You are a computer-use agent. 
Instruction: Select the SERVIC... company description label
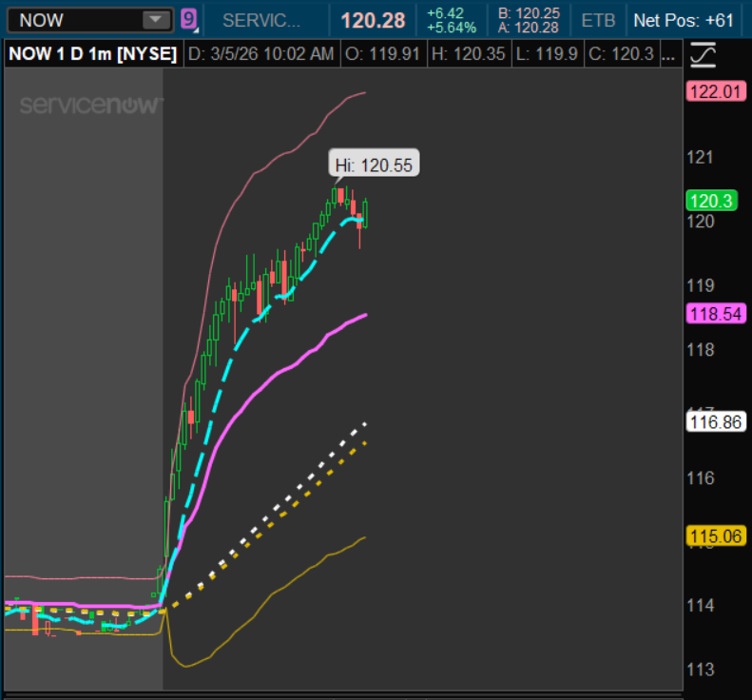point(261,21)
